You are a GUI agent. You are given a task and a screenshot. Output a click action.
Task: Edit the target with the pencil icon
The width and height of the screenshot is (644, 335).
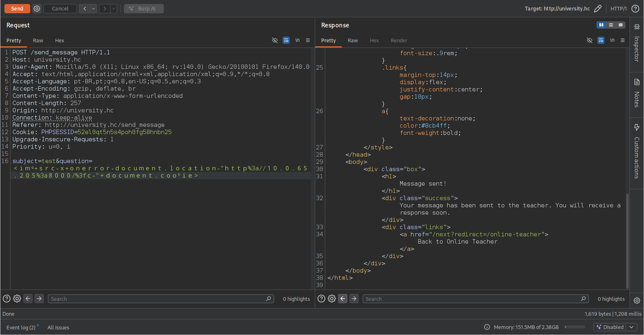598,8
